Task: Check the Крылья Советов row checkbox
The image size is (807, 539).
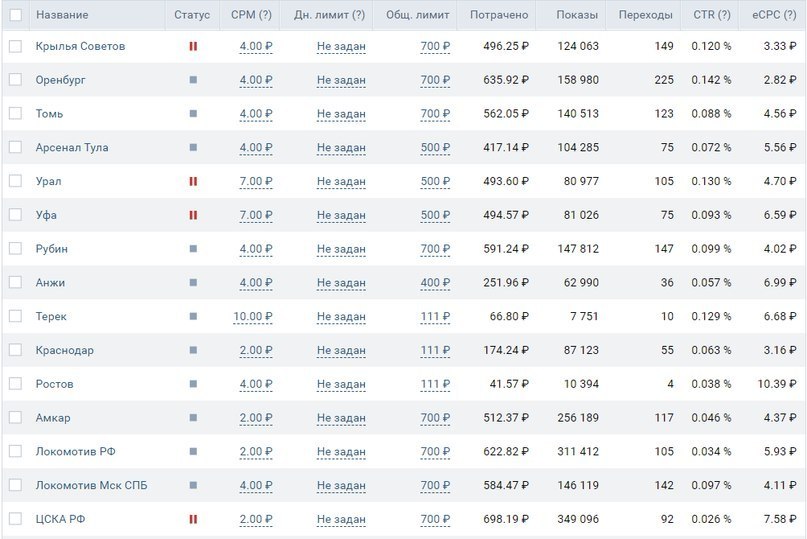Action: 15,46
